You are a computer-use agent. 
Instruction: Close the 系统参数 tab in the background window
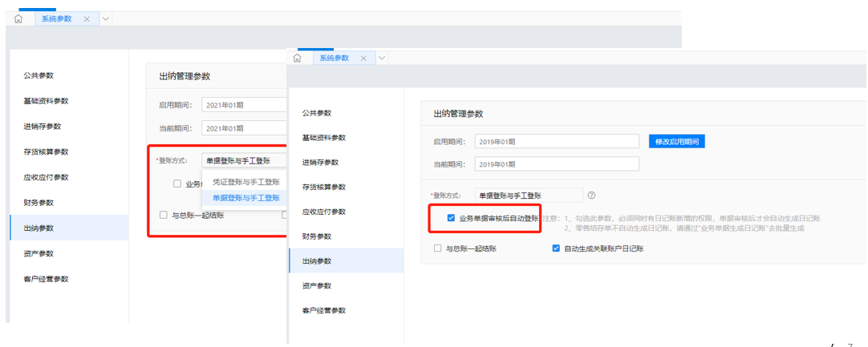click(87, 18)
